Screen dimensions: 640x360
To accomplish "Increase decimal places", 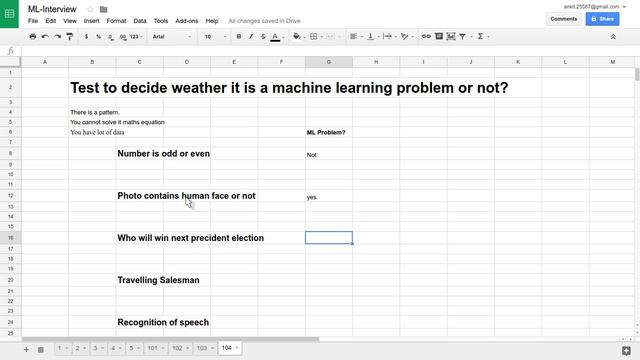I will 122,37.
